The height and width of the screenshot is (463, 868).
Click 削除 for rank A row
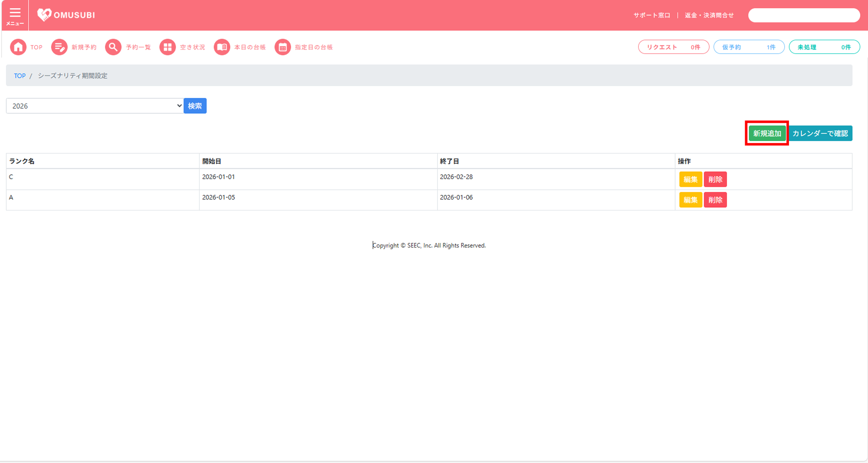point(715,200)
